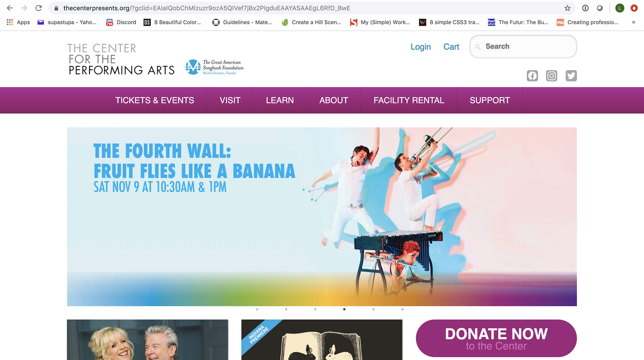Show hidden bookmarks with chevron overflow
Viewport: 644px width, 360px height.
634,22
